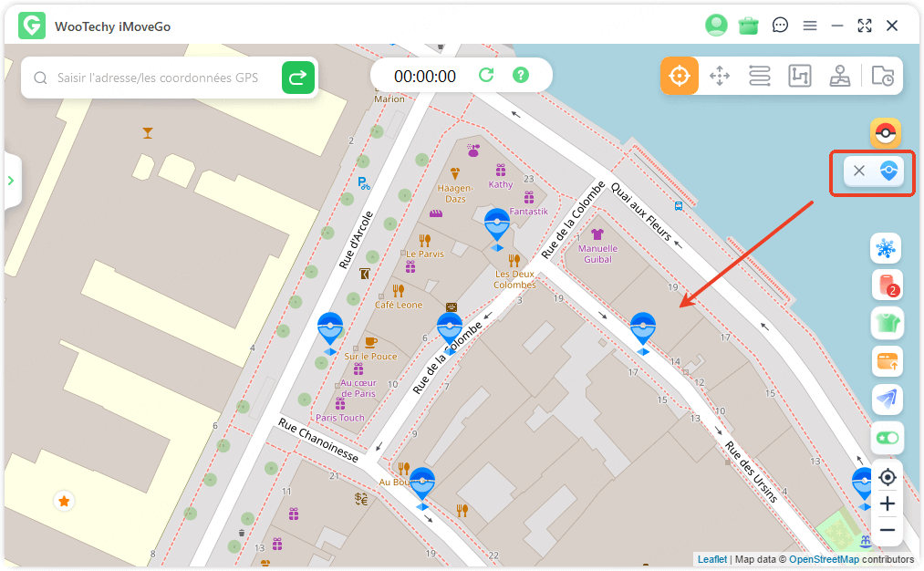Image resolution: width=924 pixels, height=571 pixels.
Task: Open the historical records folder icon
Action: tap(882, 76)
